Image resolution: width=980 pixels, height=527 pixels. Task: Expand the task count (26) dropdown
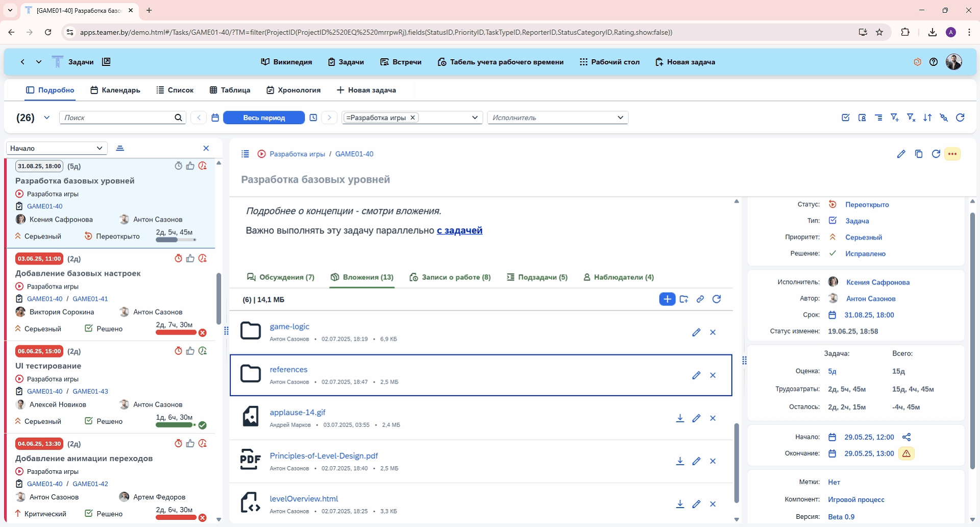tap(46, 118)
